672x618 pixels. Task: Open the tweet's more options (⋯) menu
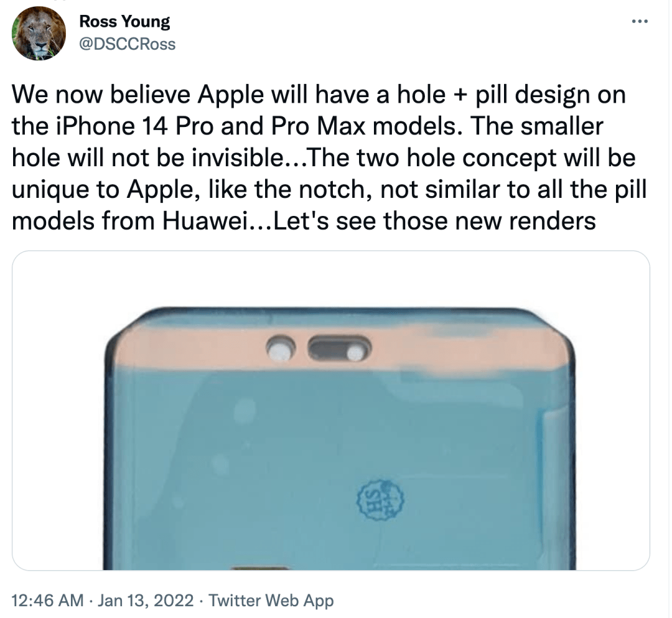[x=640, y=21]
